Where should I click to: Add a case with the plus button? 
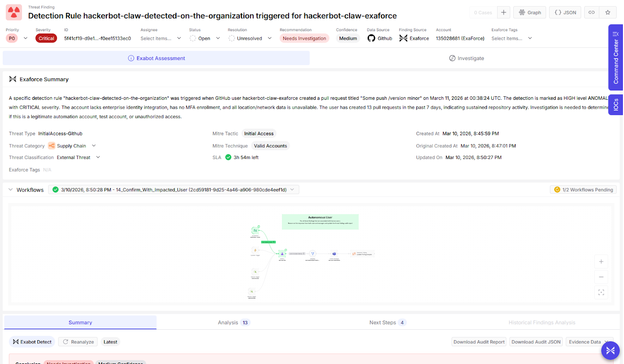(503, 12)
